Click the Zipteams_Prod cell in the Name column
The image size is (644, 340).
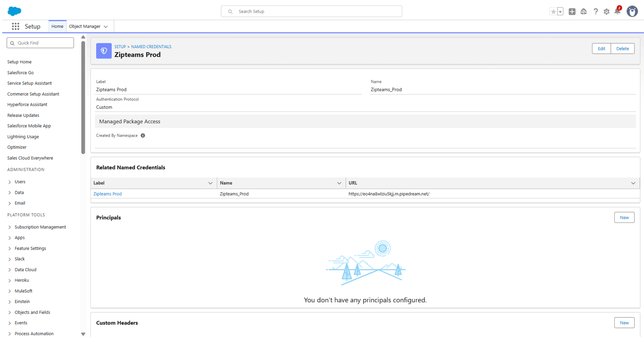[234, 194]
